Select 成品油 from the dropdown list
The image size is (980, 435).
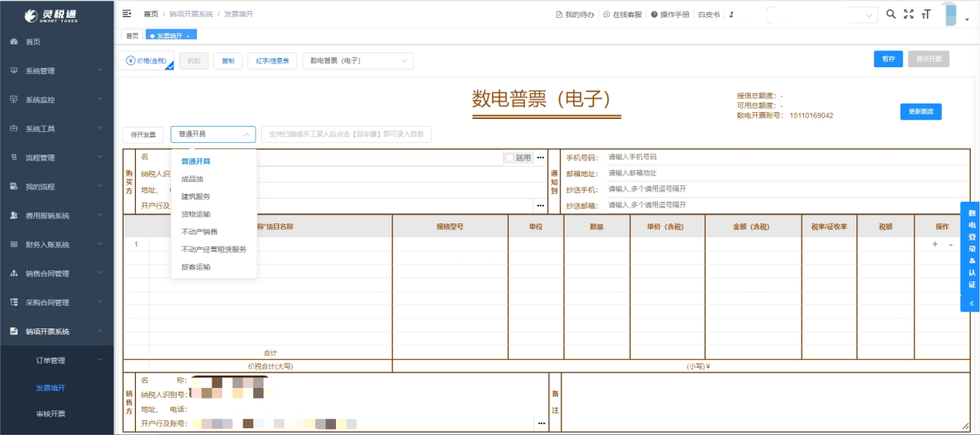tap(214, 179)
